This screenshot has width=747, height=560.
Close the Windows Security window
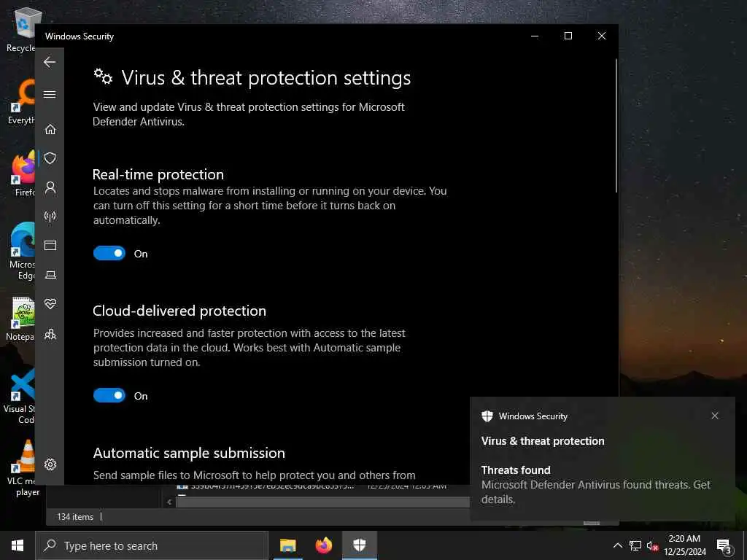(x=602, y=36)
